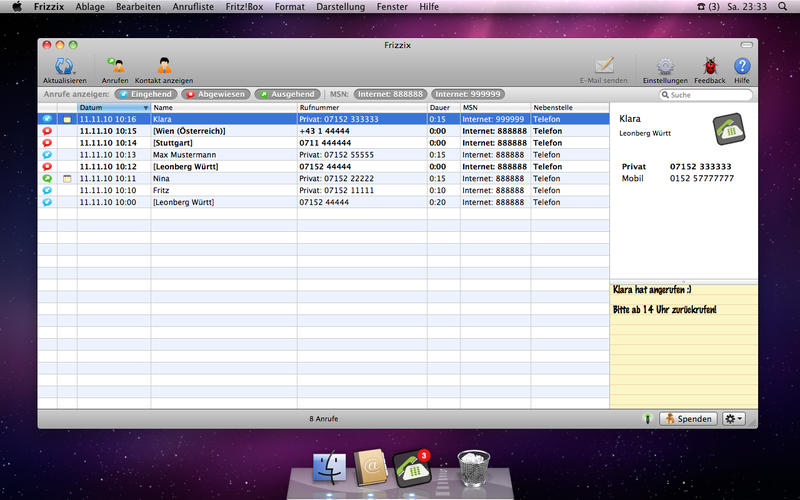The height and width of the screenshot is (500, 800).
Task: Open the gear action dropdown in status bar
Action: coord(734,418)
